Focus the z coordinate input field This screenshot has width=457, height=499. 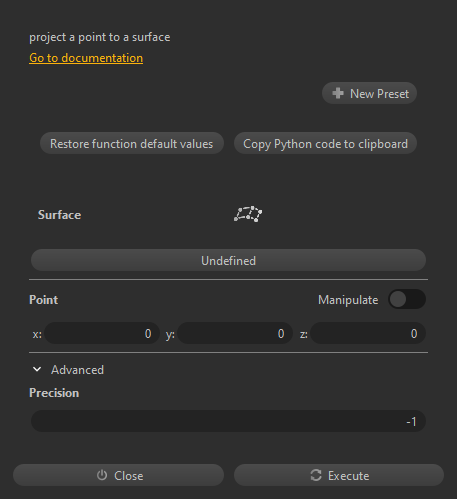(368, 333)
